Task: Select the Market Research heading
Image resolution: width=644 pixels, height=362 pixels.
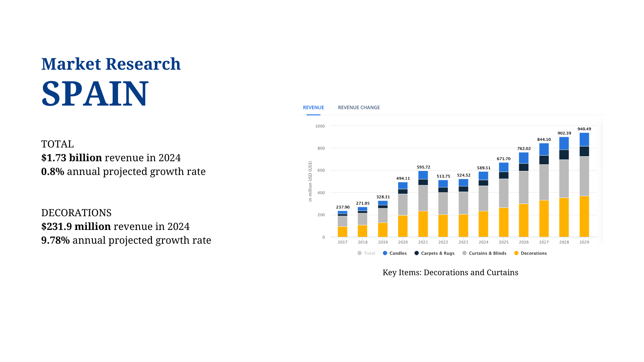Action: pos(111,64)
